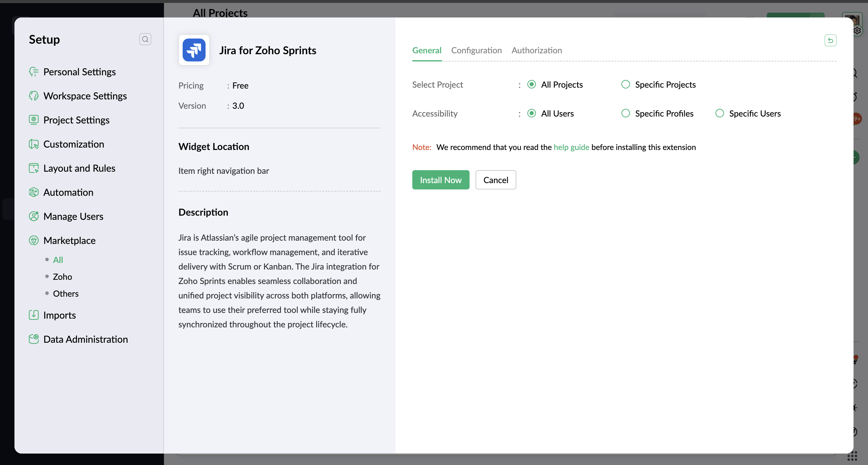Open the Authorization tab
868x465 pixels.
pyautogui.click(x=536, y=51)
